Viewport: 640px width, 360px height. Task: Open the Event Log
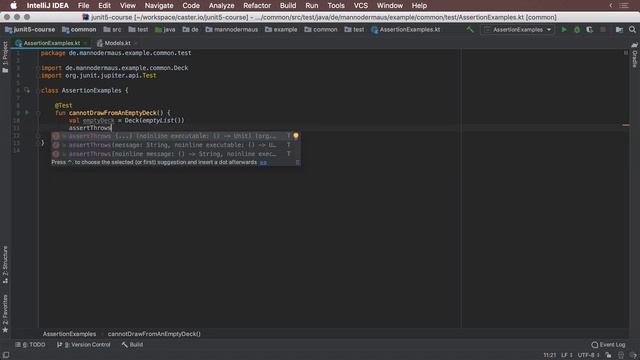(608, 344)
